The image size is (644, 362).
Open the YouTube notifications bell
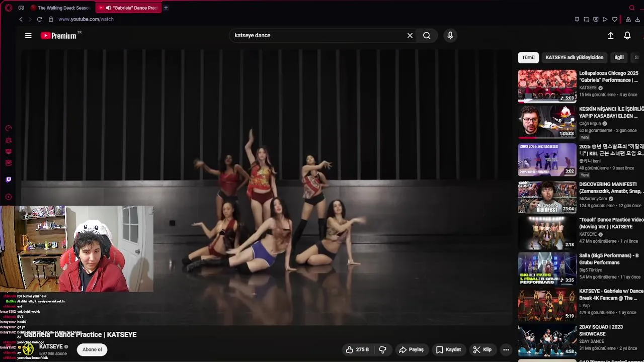pos(627,35)
